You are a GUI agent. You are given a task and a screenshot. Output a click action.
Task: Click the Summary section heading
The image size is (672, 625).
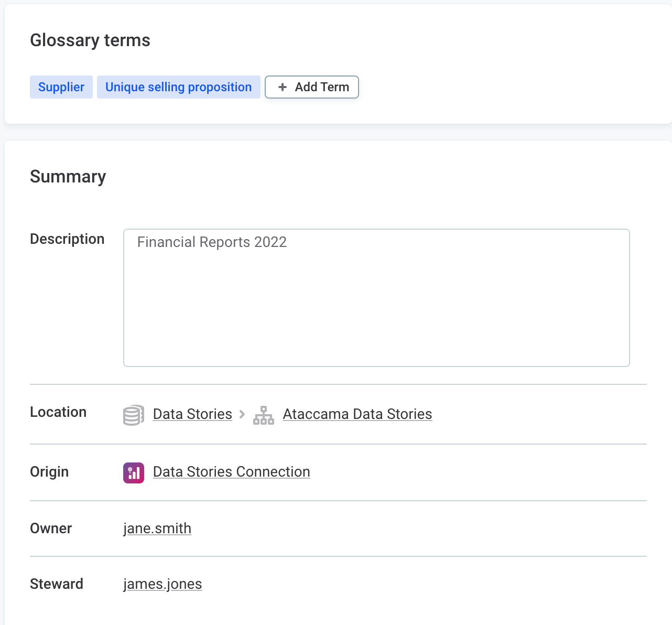pos(68,177)
